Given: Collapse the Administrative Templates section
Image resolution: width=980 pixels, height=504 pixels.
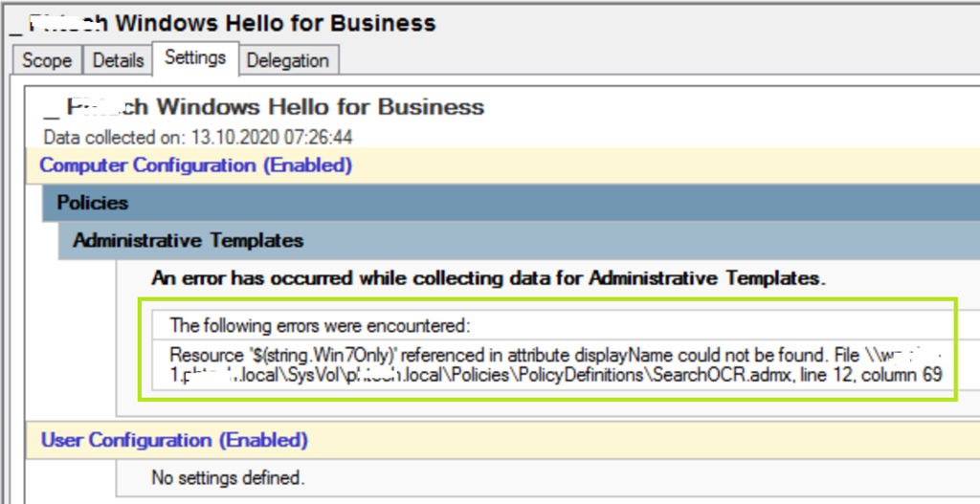Looking at the screenshot, I should pos(188,240).
